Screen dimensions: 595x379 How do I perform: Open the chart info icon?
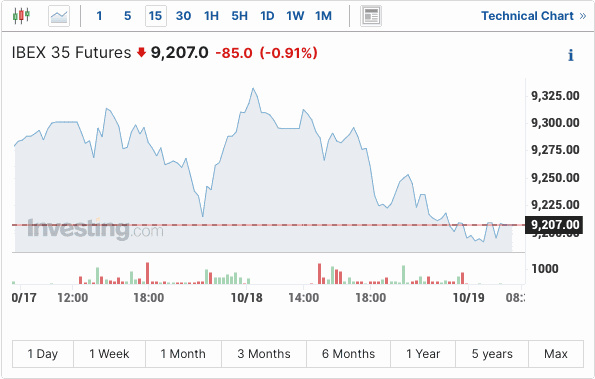570,55
